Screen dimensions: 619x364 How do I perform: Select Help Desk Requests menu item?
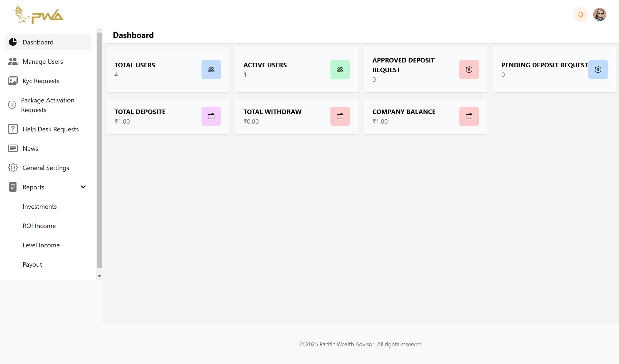[50, 129]
